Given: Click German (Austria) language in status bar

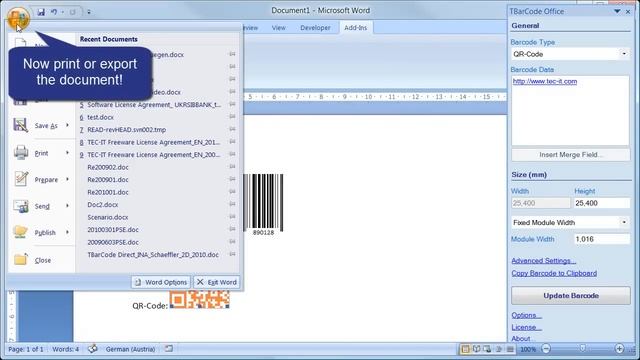Looking at the screenshot, I should point(130,349).
